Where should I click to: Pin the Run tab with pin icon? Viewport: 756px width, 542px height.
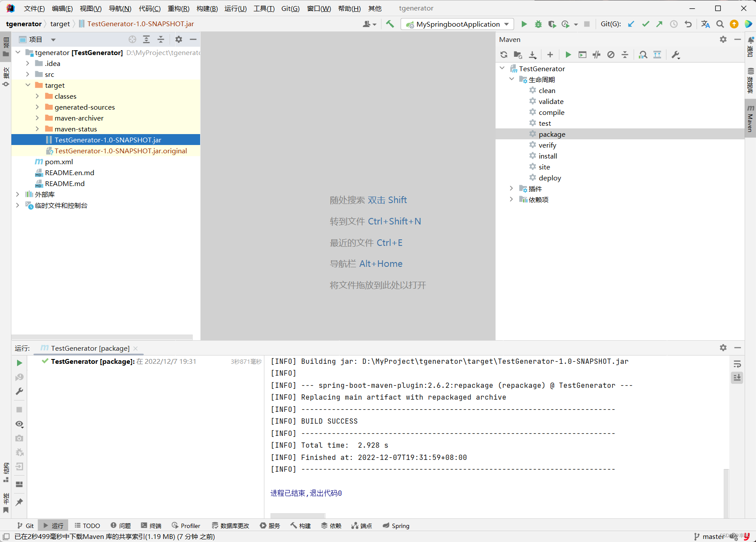(19, 502)
